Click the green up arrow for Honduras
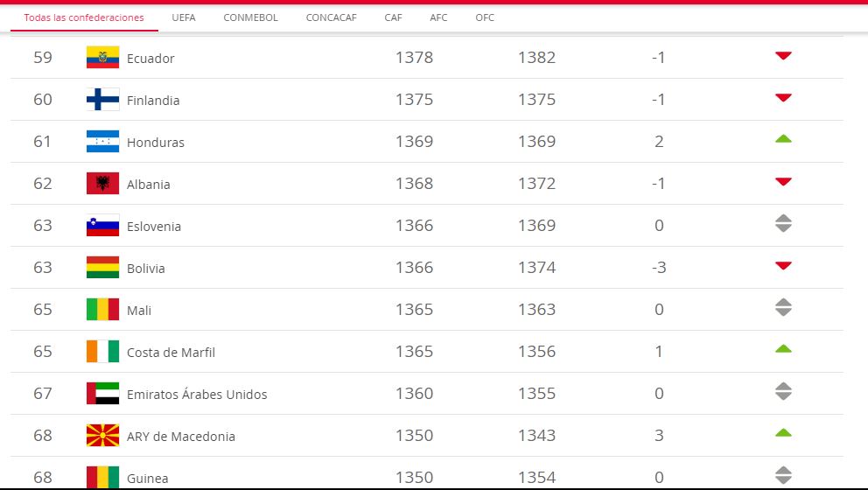Screen dimensions: 868x490 (783, 139)
